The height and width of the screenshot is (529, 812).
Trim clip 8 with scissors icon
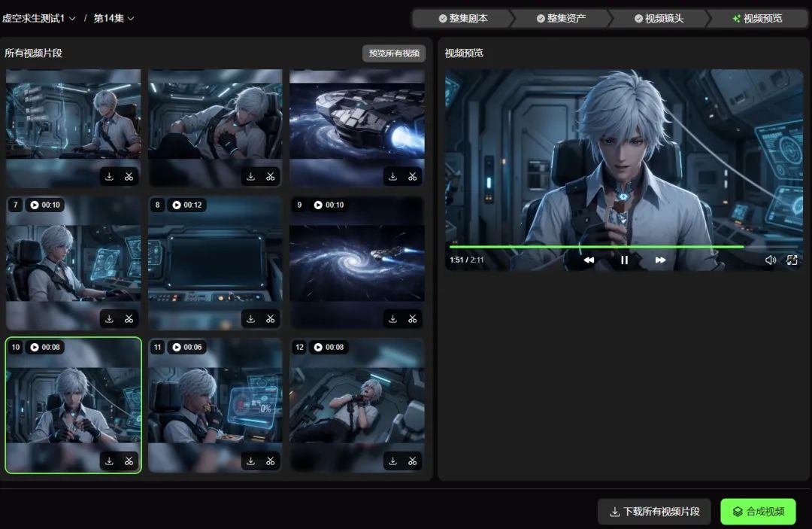pos(271,319)
